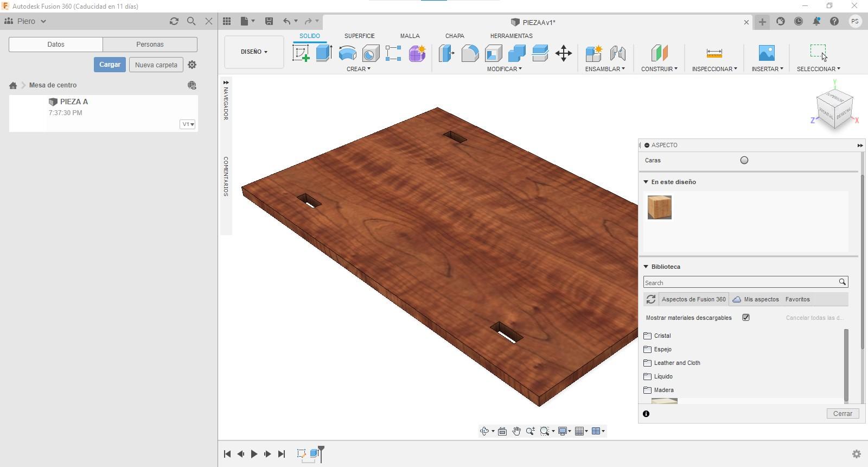Image resolution: width=868 pixels, height=467 pixels.
Task: Click the Redo arrow
Action: pyautogui.click(x=308, y=21)
